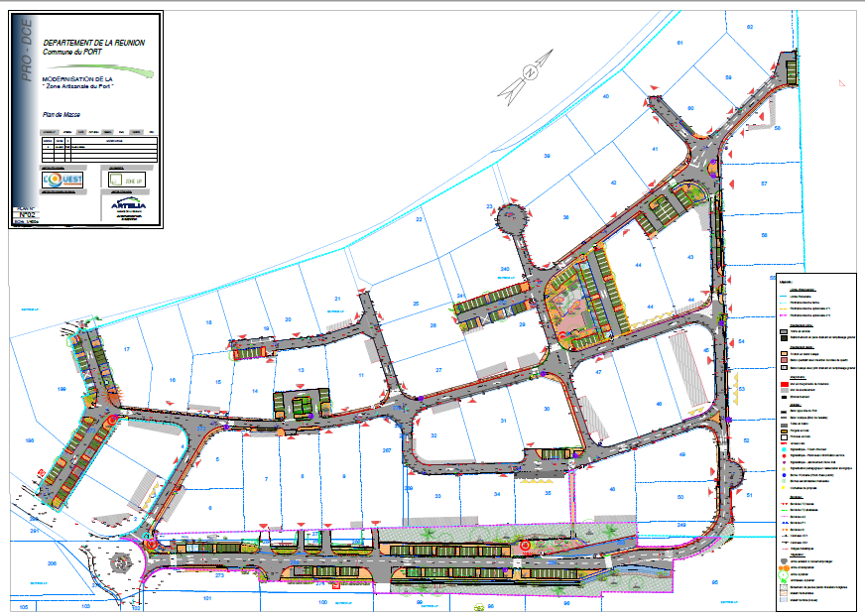
Task: Click the OUEST logo in title block
Action: tap(63, 181)
